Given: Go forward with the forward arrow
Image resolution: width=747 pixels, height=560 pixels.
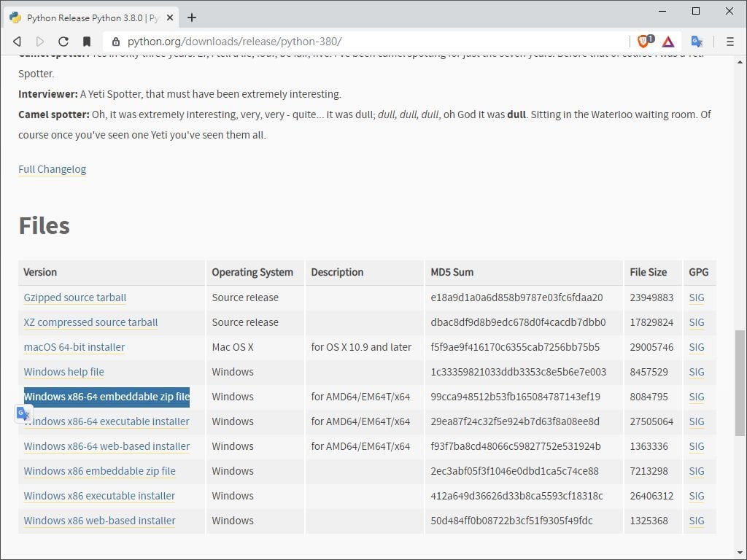Looking at the screenshot, I should pyautogui.click(x=40, y=42).
